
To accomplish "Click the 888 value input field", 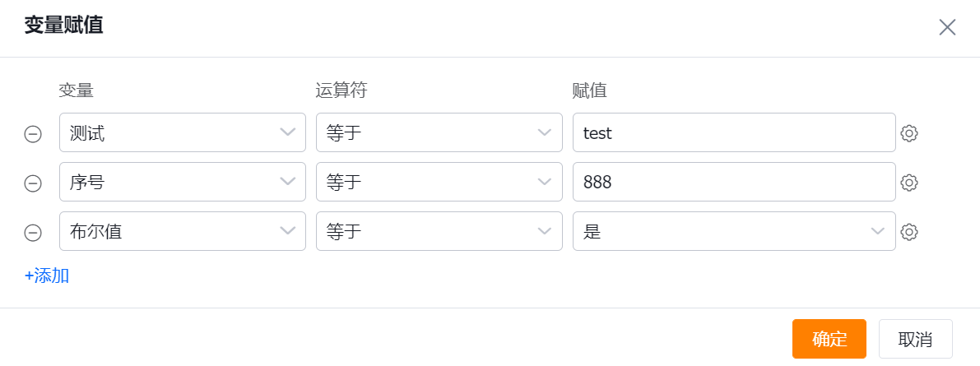I will 733,182.
